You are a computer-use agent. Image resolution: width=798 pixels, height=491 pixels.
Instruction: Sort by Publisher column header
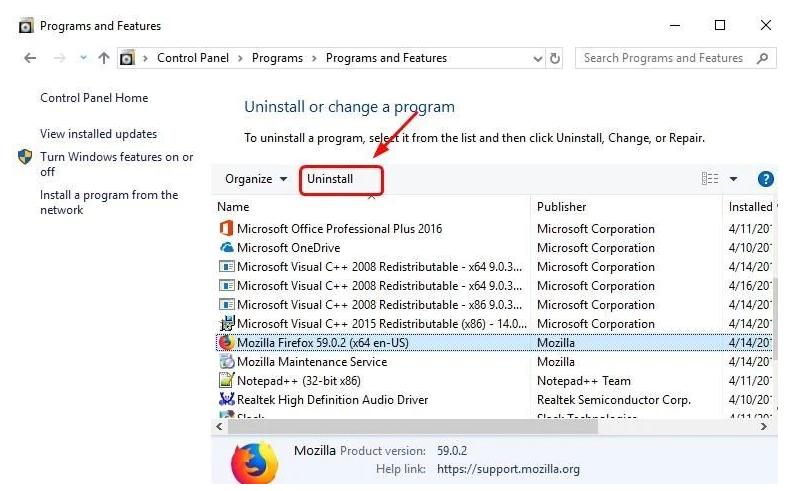pos(561,207)
